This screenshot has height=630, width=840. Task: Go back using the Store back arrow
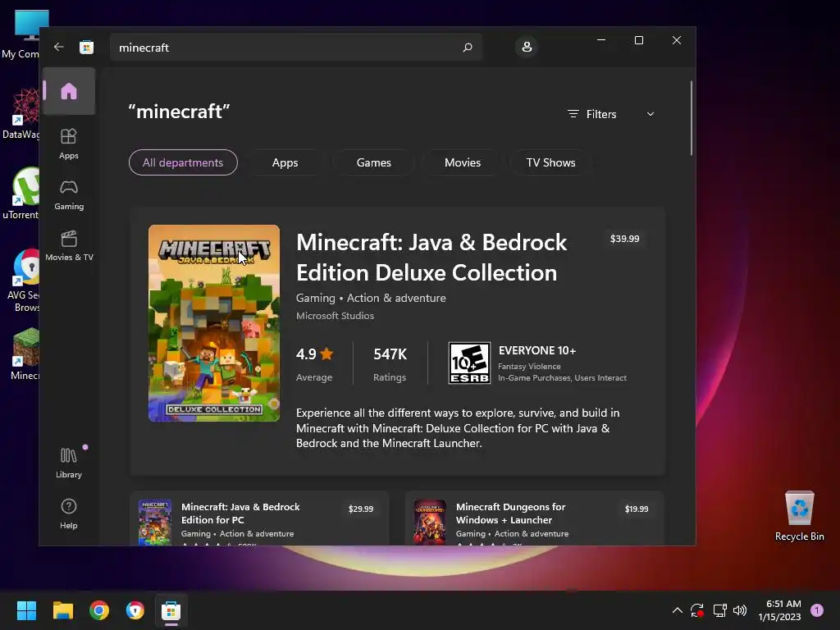point(59,47)
